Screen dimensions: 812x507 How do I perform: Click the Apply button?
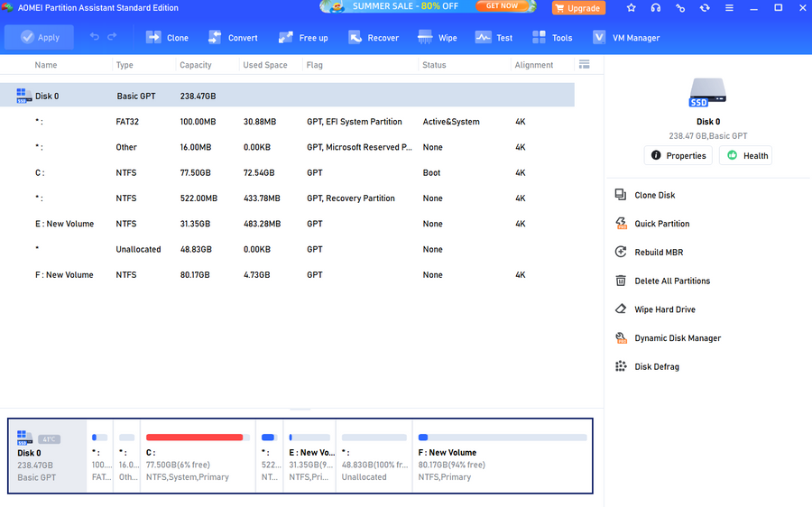pos(40,37)
